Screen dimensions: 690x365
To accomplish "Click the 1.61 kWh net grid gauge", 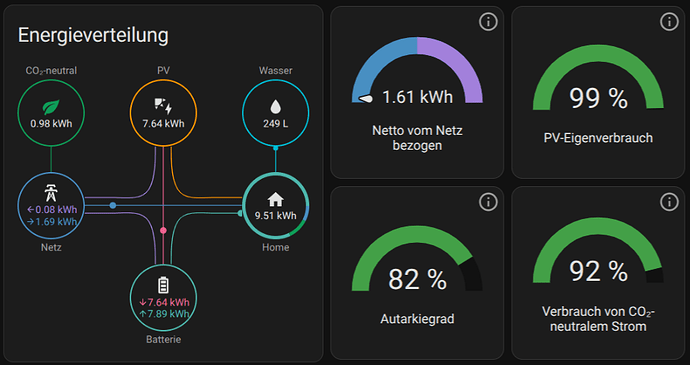I will 417,70.
